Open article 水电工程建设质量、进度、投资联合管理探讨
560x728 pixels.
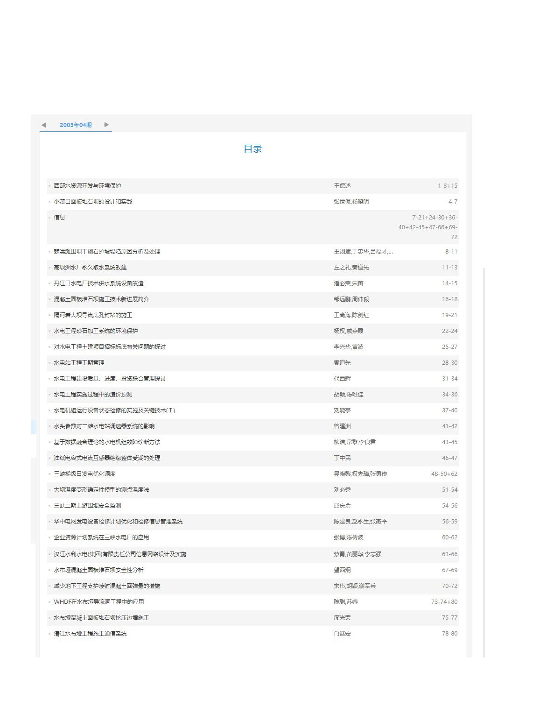coord(110,379)
